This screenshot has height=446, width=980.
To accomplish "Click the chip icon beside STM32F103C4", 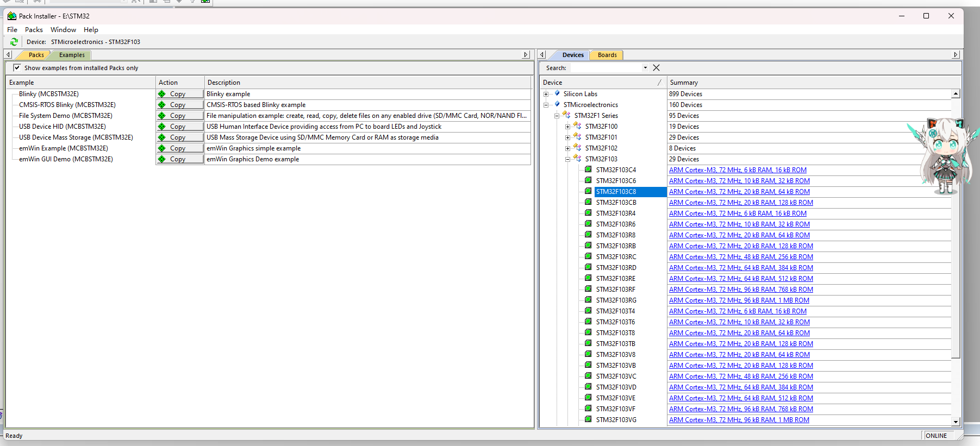I will (588, 169).
